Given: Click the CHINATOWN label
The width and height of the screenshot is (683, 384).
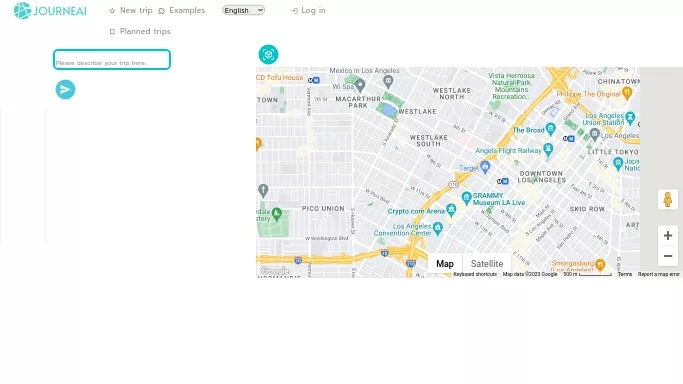Looking at the screenshot, I should (619, 81).
